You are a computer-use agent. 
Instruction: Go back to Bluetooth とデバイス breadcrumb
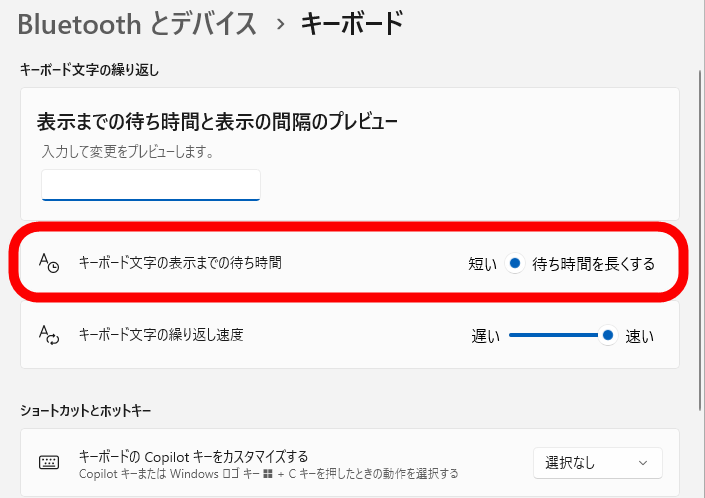137,23
